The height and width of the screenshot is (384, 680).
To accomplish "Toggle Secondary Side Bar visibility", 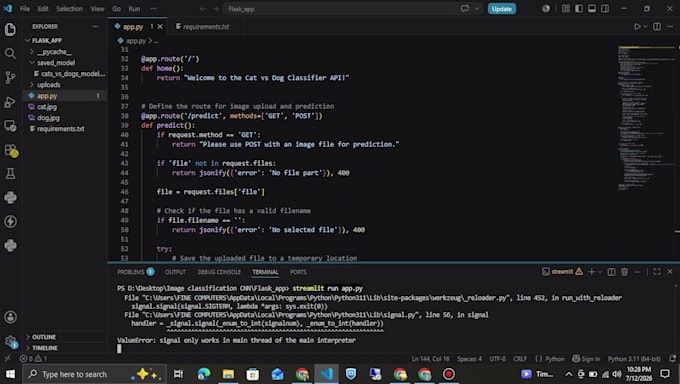I will coord(605,8).
